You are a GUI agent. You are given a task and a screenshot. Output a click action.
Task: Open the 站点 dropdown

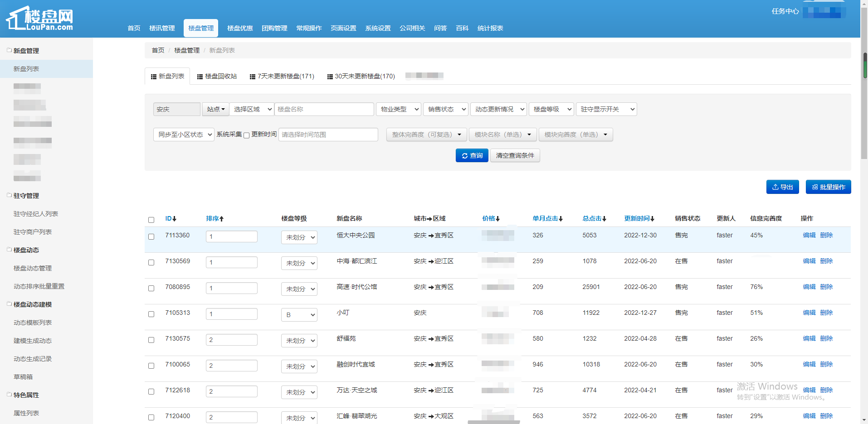point(215,109)
